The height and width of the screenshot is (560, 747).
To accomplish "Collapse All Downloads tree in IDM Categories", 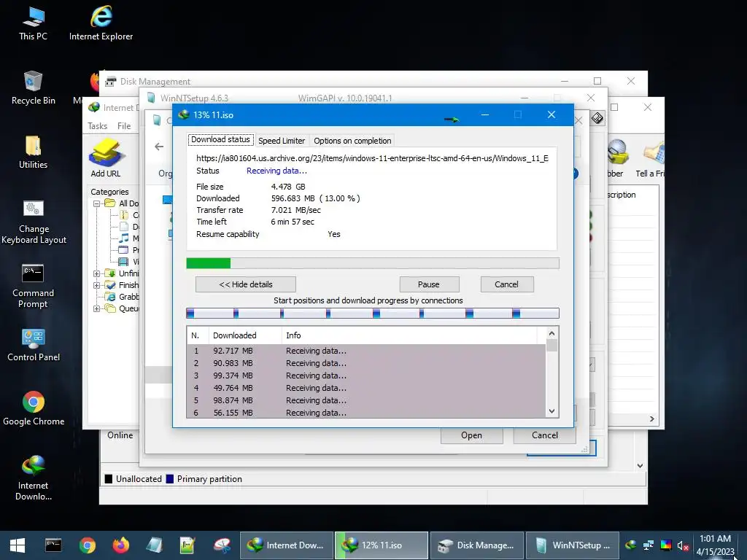I will (97, 203).
